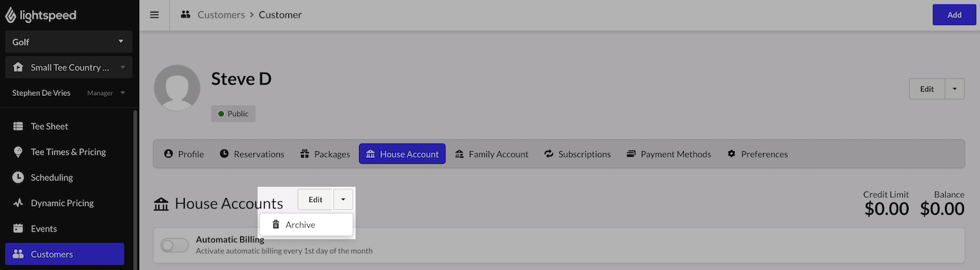Screen dimensions: 980x270
Task: Open the Golf product dropdown
Action: coord(69,42)
